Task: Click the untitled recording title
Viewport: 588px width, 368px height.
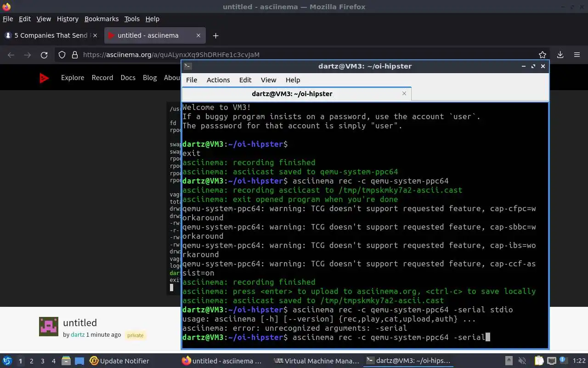Action: [x=80, y=323]
